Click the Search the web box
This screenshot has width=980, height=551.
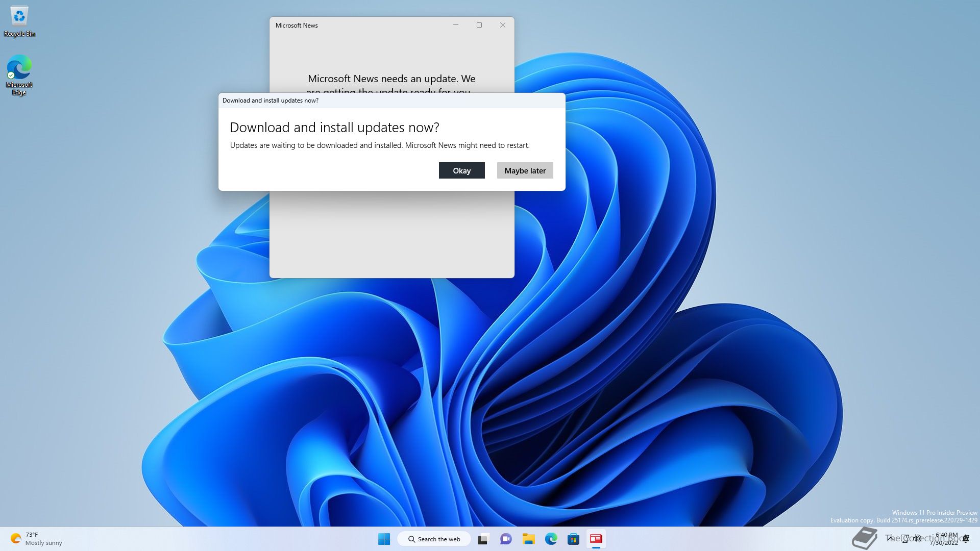point(434,539)
